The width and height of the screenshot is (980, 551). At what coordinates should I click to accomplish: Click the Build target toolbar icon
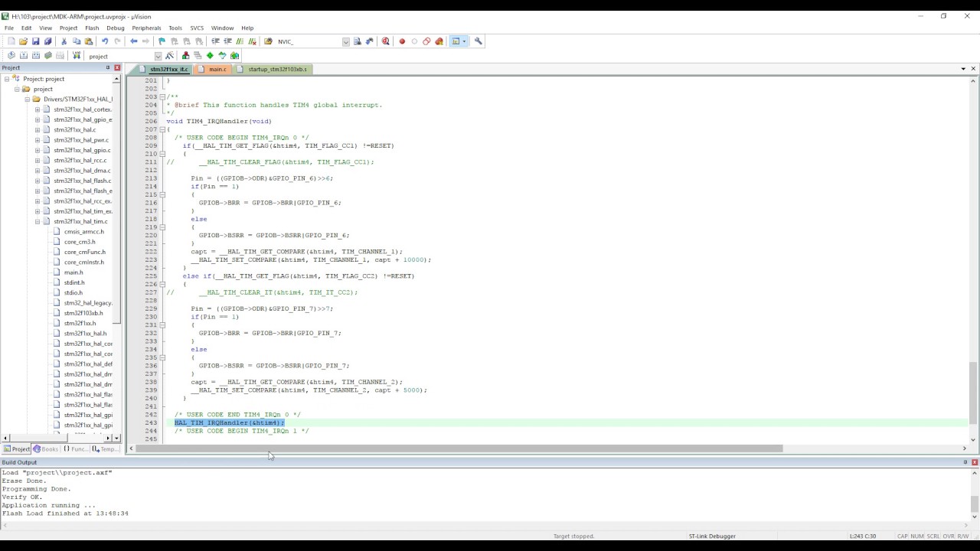point(23,55)
